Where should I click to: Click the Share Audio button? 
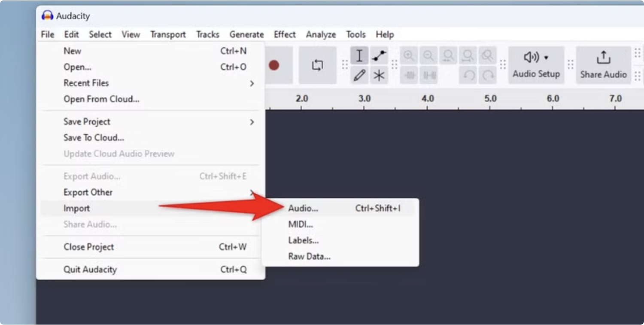(604, 65)
